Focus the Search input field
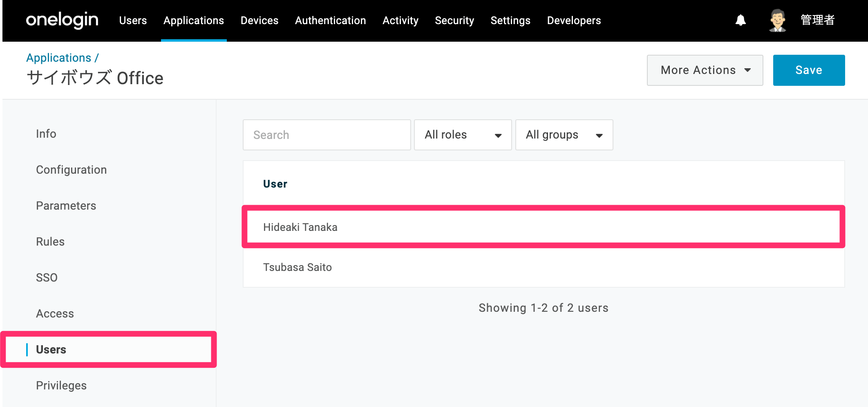Screen dimensions: 868x407 (327, 135)
